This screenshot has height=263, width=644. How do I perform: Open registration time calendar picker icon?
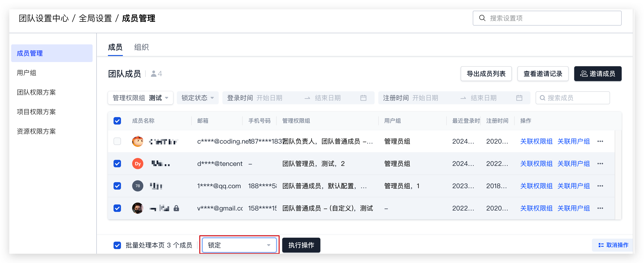pos(519,98)
